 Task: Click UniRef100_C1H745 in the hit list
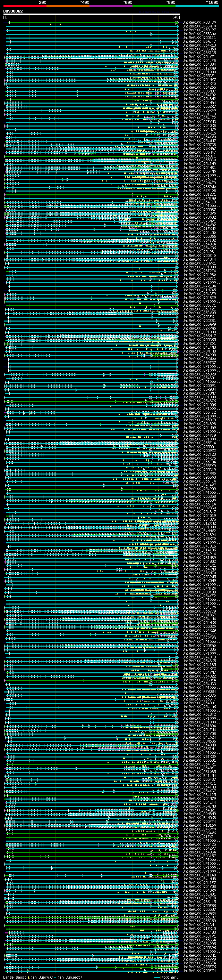199,290
